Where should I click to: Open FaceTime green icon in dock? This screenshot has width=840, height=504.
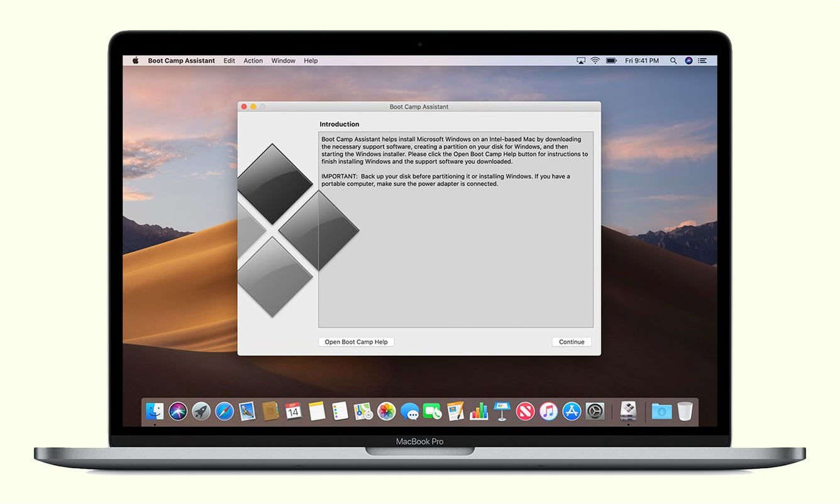tap(433, 412)
